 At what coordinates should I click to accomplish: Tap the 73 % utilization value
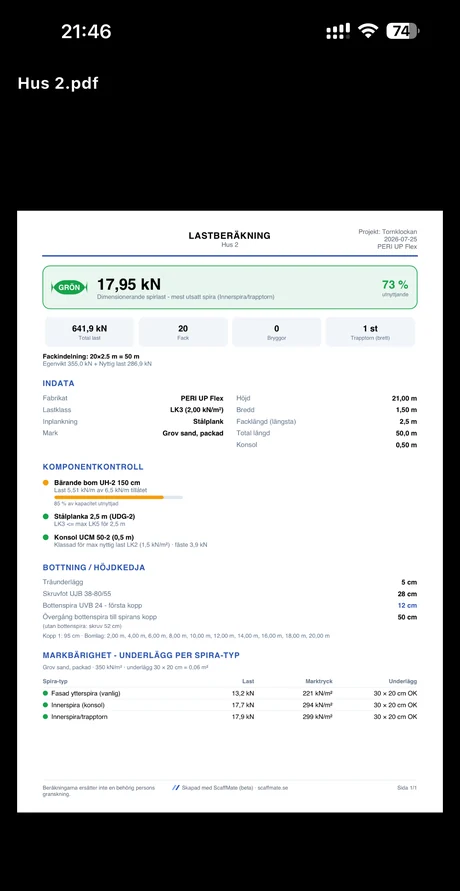click(x=394, y=285)
